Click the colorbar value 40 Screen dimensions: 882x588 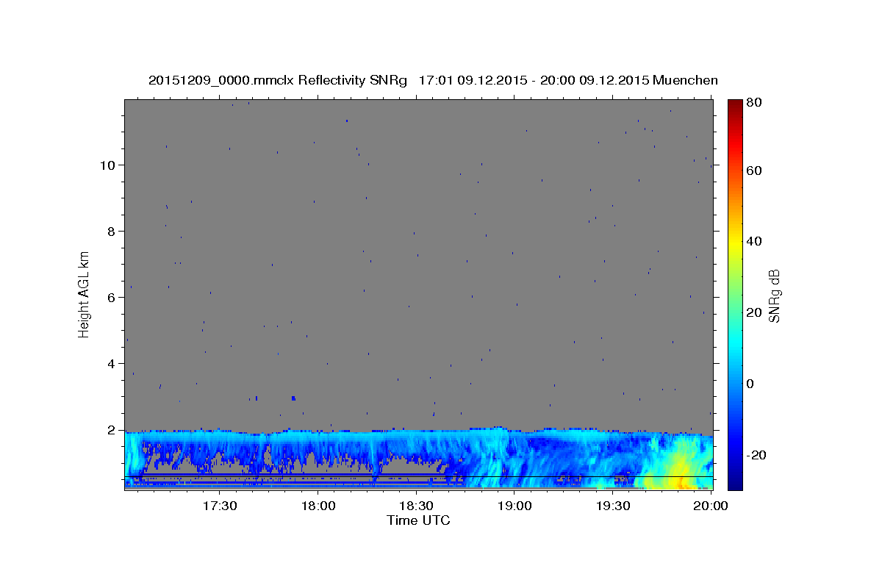755,241
